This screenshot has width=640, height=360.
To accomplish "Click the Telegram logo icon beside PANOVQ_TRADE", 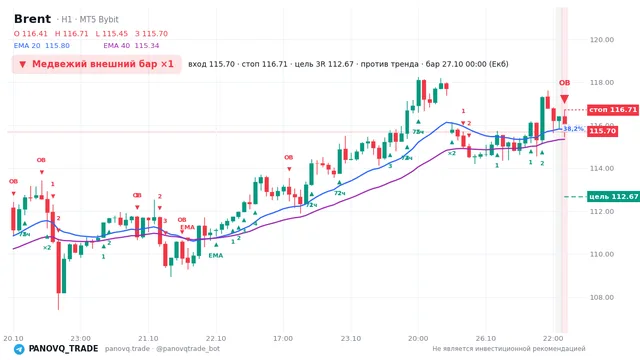I will pyautogui.click(x=19, y=349).
